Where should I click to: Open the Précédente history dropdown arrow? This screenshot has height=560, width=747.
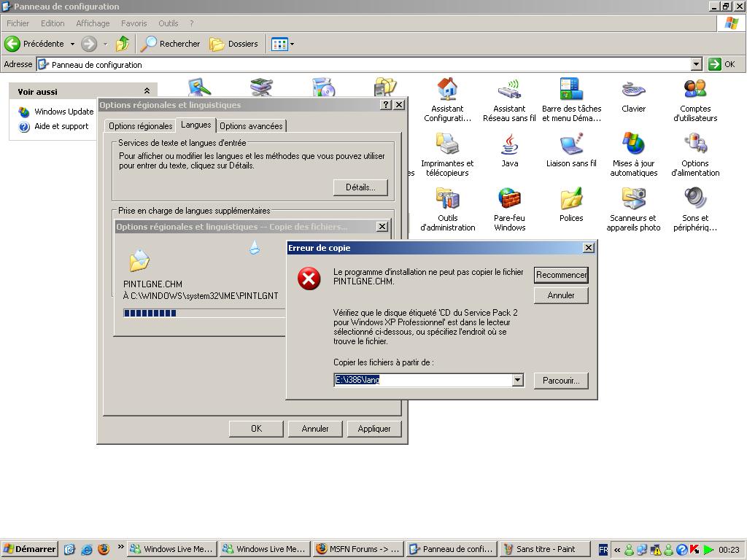(x=72, y=44)
